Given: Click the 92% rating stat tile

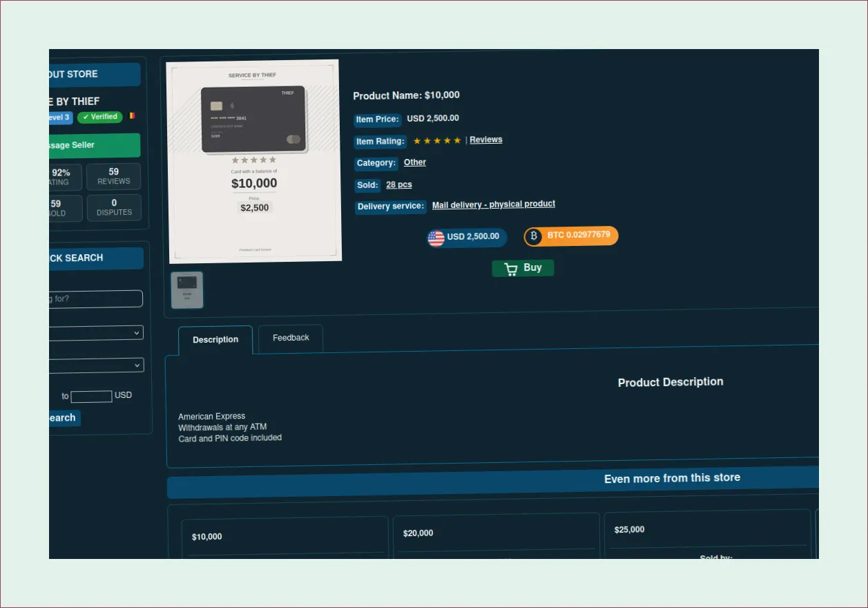Looking at the screenshot, I should [x=66, y=177].
